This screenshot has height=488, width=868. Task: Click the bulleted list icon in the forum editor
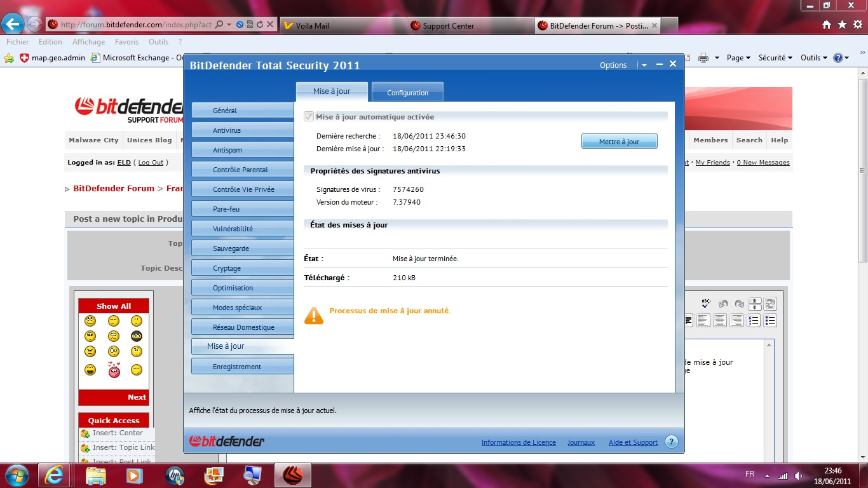coord(770,321)
